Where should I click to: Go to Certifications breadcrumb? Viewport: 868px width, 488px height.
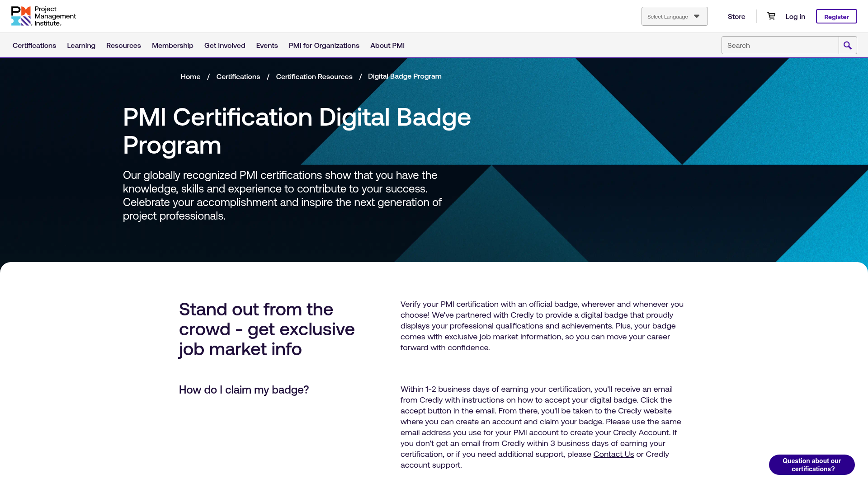point(238,76)
